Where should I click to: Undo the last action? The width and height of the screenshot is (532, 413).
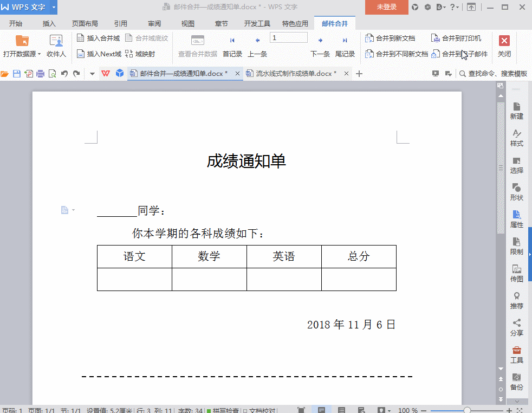(x=64, y=74)
